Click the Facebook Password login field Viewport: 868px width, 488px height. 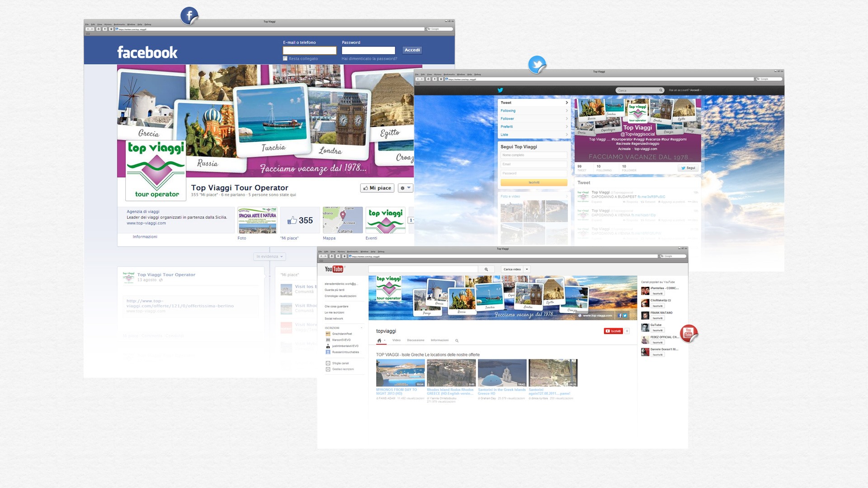point(368,50)
